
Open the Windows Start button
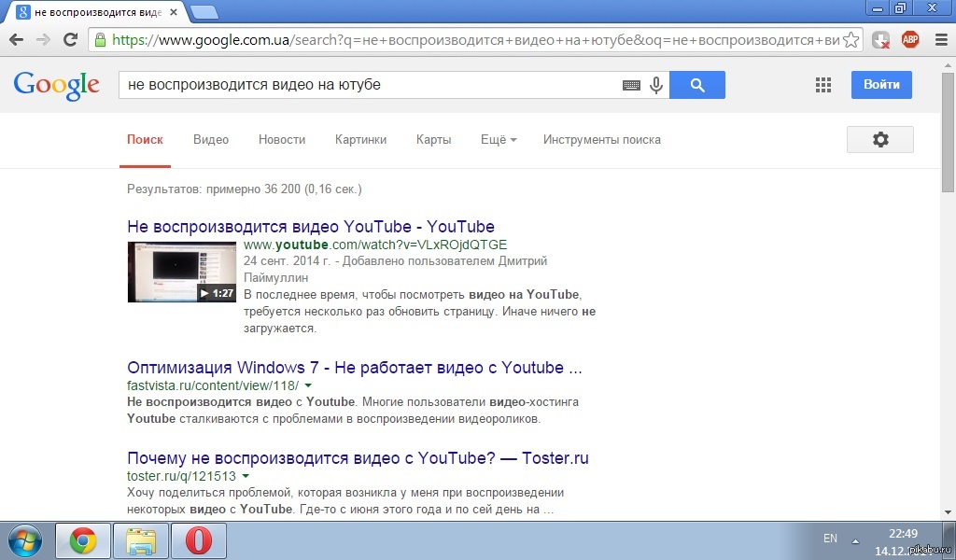(24, 540)
